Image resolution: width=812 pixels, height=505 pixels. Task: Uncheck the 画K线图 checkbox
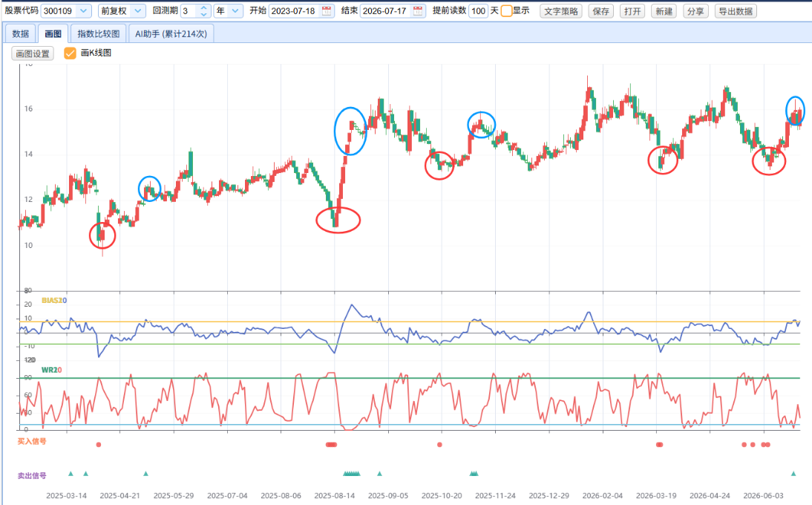coord(70,53)
